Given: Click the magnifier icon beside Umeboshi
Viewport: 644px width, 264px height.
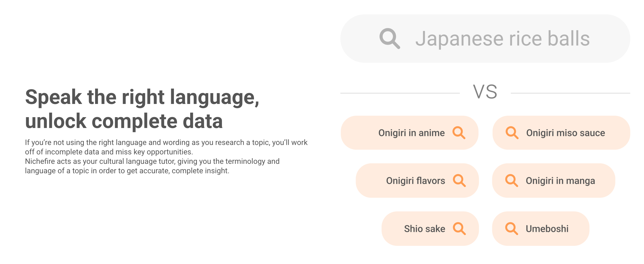Looking at the screenshot, I should [x=511, y=228].
